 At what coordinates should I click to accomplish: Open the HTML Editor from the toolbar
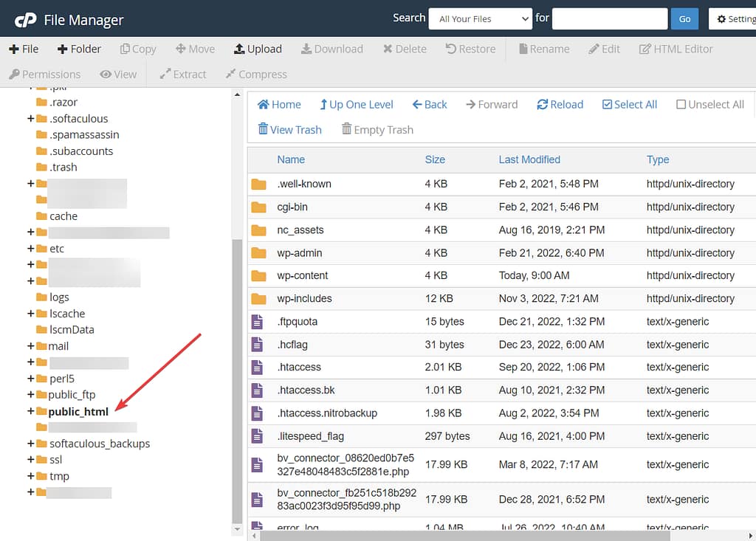coord(676,48)
